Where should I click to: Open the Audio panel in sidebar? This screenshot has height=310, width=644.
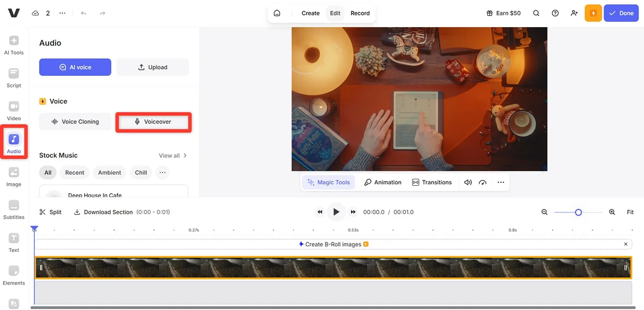click(x=14, y=142)
